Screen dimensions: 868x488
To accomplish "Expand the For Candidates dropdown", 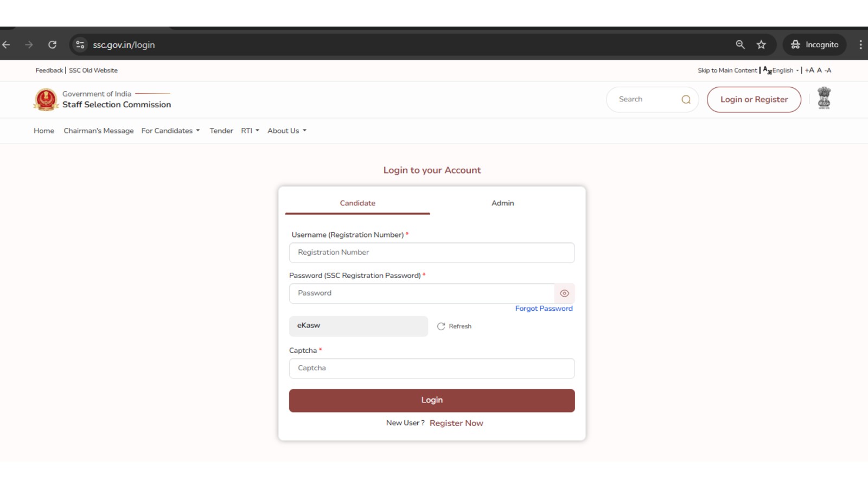I will (171, 131).
